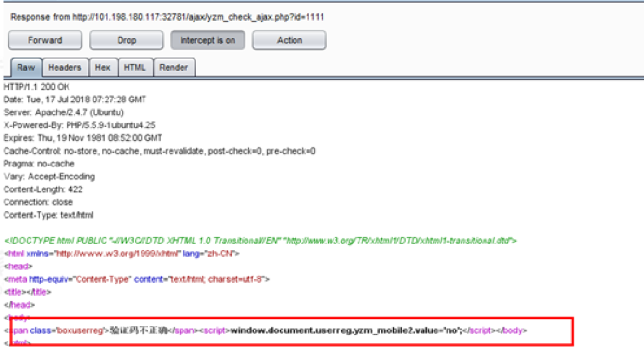Image resolution: width=644 pixels, height=352 pixels.
Task: Open the Hex tab
Action: 103,67
